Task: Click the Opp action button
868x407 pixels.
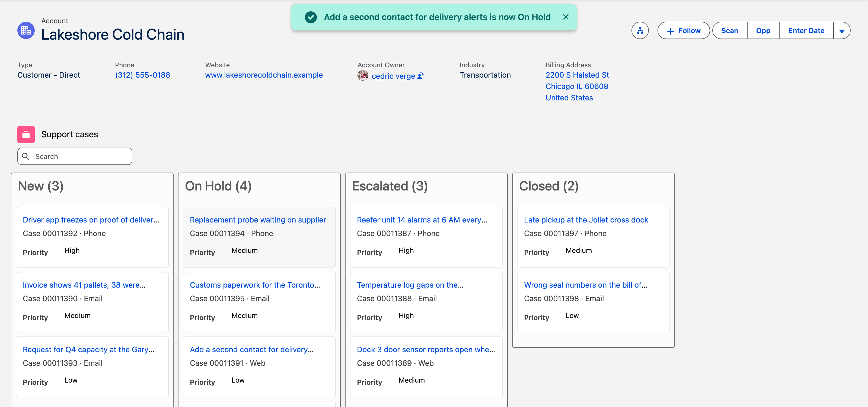Action: pos(763,31)
